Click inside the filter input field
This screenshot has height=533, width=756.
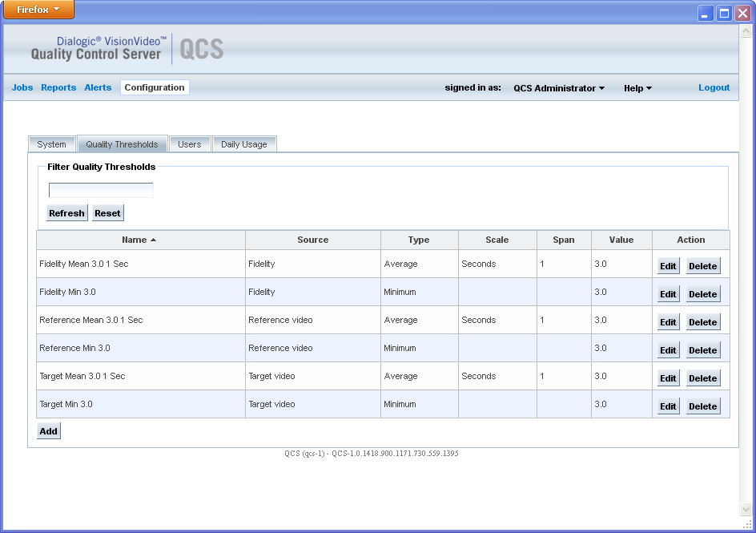coord(101,190)
